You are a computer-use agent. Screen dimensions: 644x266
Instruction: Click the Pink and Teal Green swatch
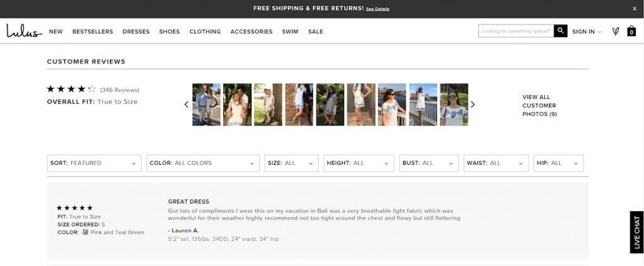click(86, 232)
